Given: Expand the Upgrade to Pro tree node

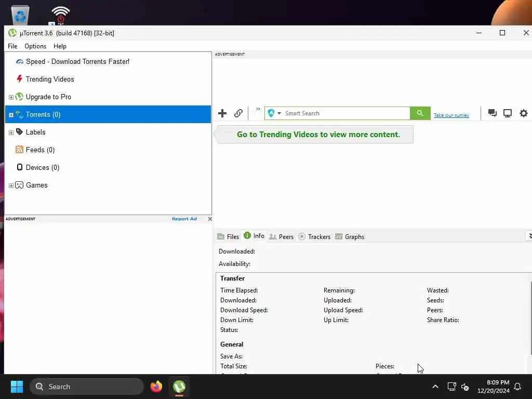Looking at the screenshot, I should (x=11, y=97).
